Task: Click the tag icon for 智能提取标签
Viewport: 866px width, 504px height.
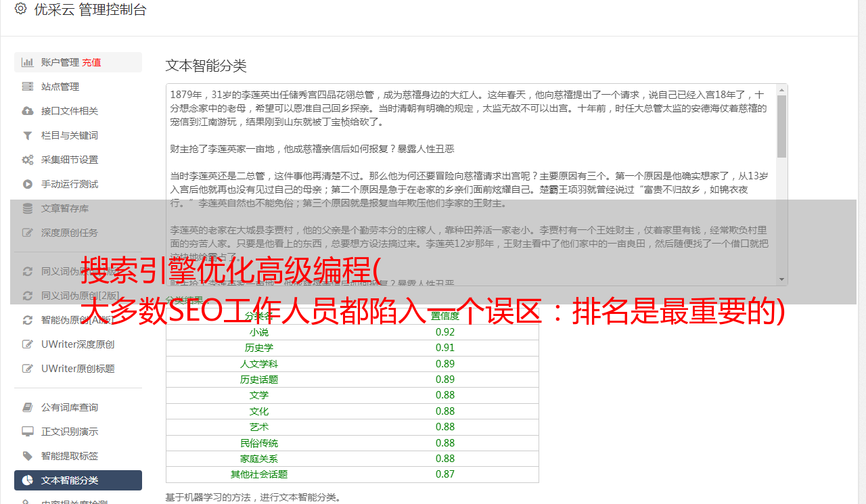Action: pyautogui.click(x=28, y=456)
